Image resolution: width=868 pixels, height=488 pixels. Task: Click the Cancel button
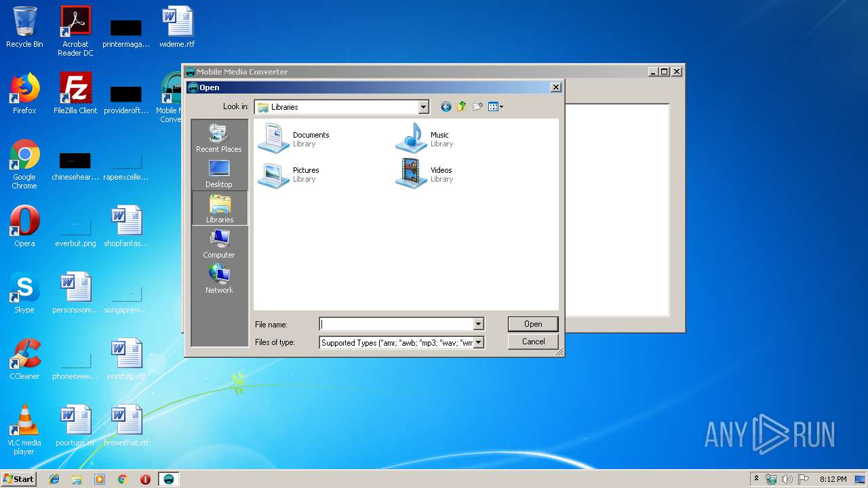pyautogui.click(x=533, y=342)
